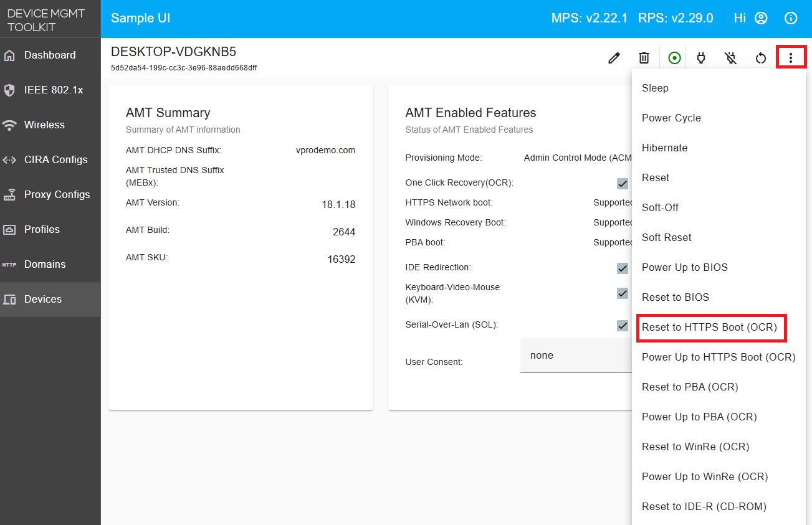Click the refresh icon in the device toolbar

[x=760, y=57]
